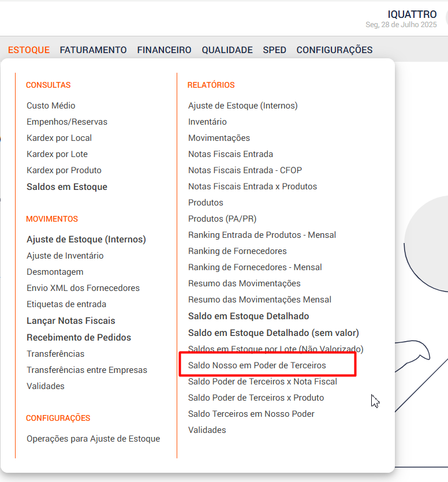Open Saldo Poder de Terceiros x Nota Fiscal

263,382
